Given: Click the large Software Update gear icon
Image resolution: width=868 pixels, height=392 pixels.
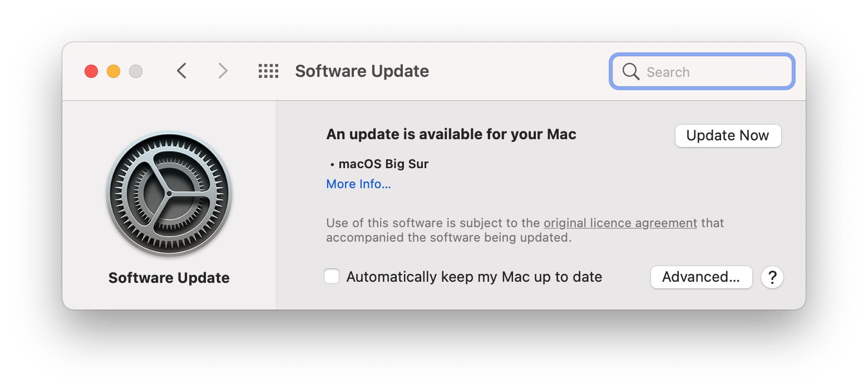Looking at the screenshot, I should click(x=169, y=194).
